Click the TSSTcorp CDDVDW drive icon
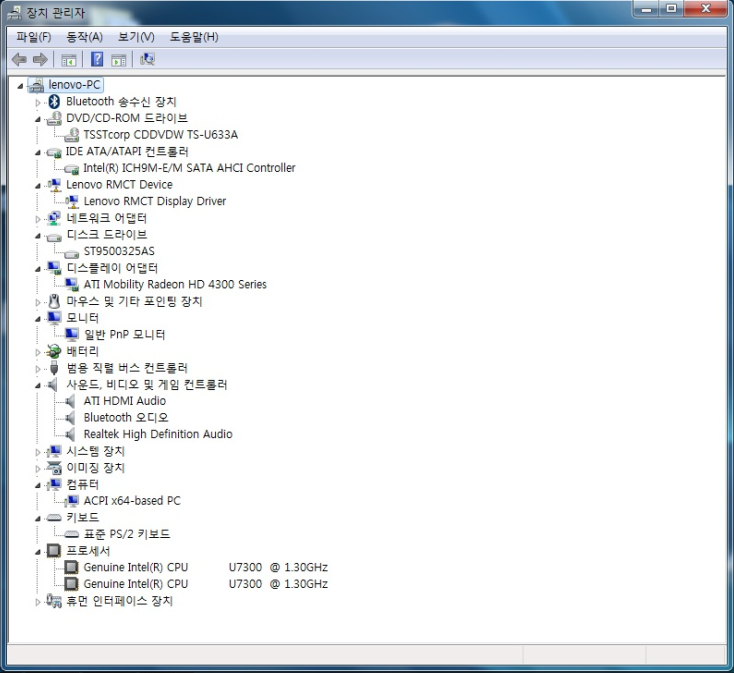This screenshot has height=673, width=734. (x=72, y=135)
